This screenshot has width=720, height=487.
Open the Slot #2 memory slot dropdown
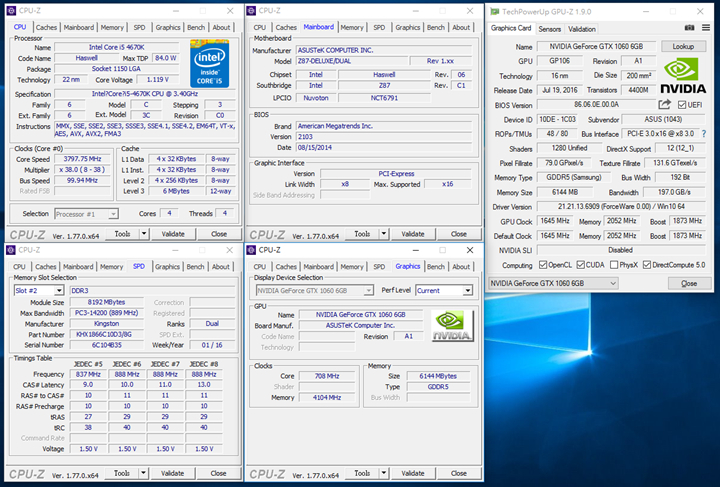click(x=38, y=290)
